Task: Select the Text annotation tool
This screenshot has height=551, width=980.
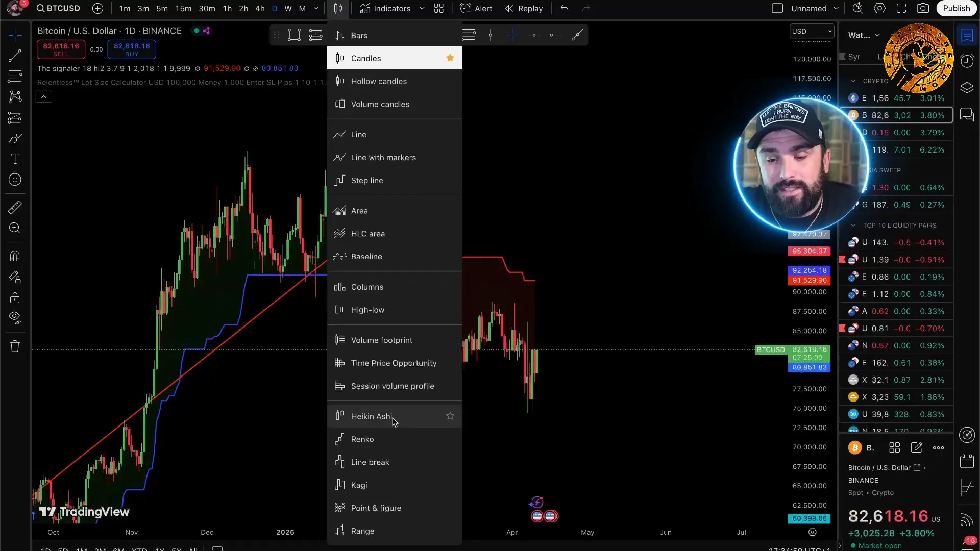Action: tap(15, 159)
